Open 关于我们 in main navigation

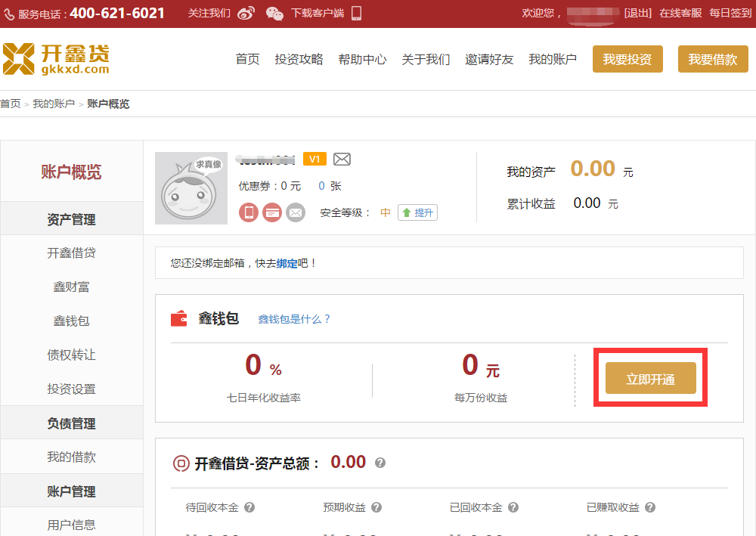(x=426, y=59)
